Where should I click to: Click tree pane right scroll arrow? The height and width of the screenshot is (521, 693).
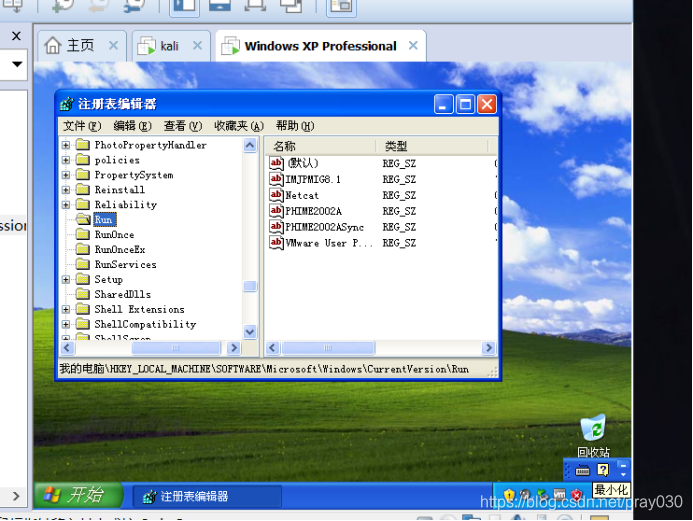pos(234,348)
